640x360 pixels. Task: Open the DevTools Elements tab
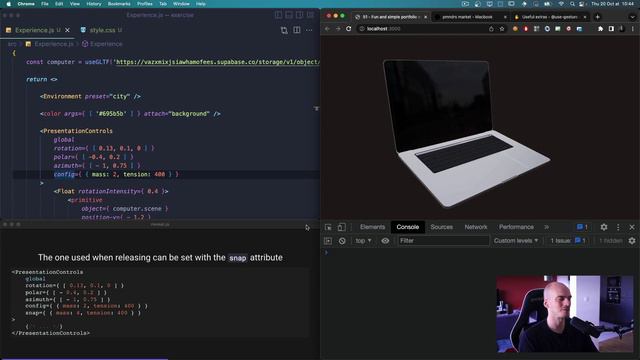click(372, 227)
